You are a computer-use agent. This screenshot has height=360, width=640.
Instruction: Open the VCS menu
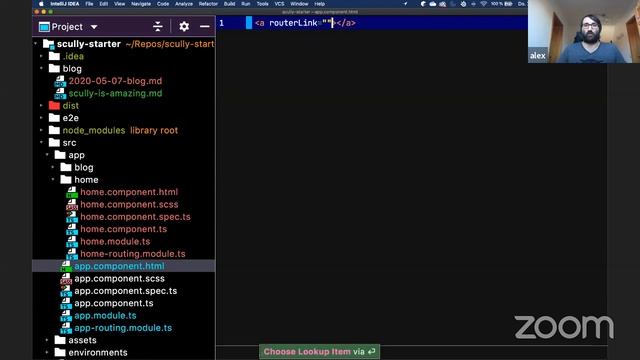[279, 4]
